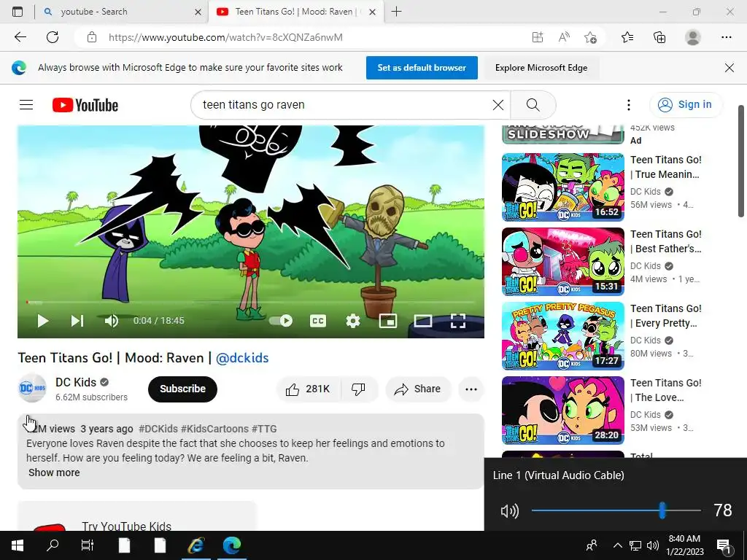Open more actions menu beside Share
Screen dimensions: 747x560
(471, 389)
